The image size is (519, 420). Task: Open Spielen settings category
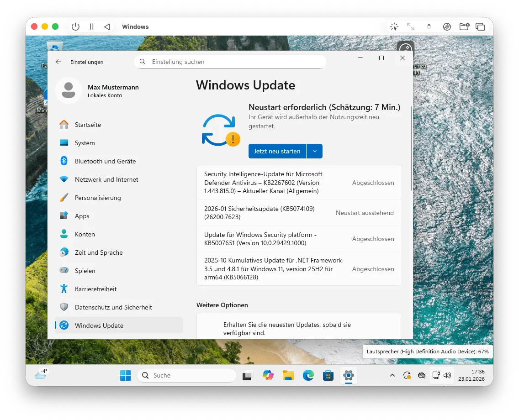pos(118,271)
